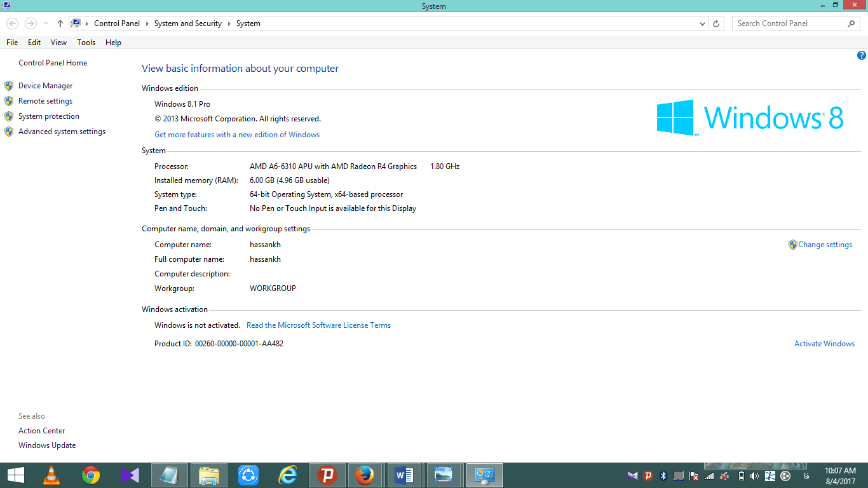
Task: Click the Activate Windows link
Action: [x=824, y=344]
